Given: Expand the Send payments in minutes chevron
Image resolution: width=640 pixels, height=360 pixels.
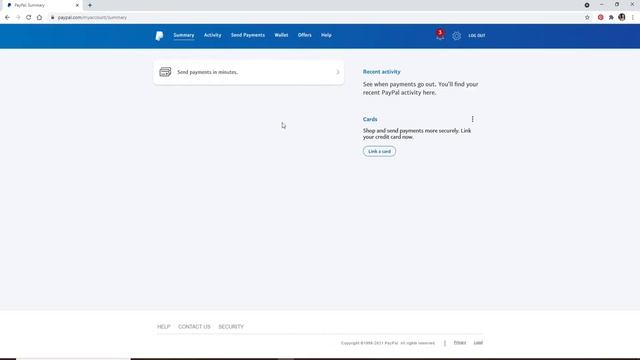Looking at the screenshot, I should [x=338, y=72].
